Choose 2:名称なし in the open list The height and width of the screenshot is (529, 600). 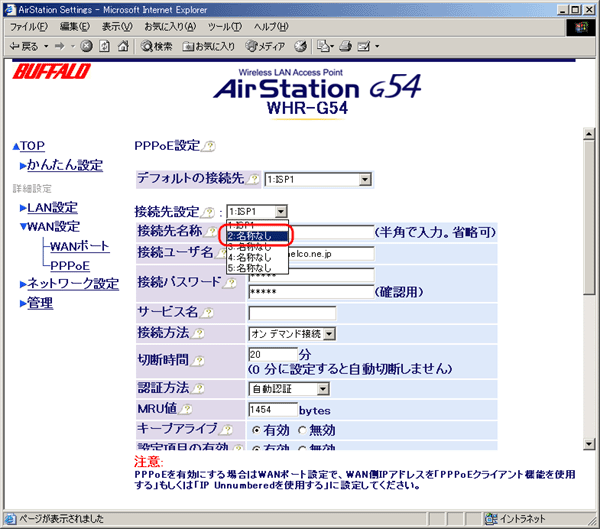(x=257, y=236)
